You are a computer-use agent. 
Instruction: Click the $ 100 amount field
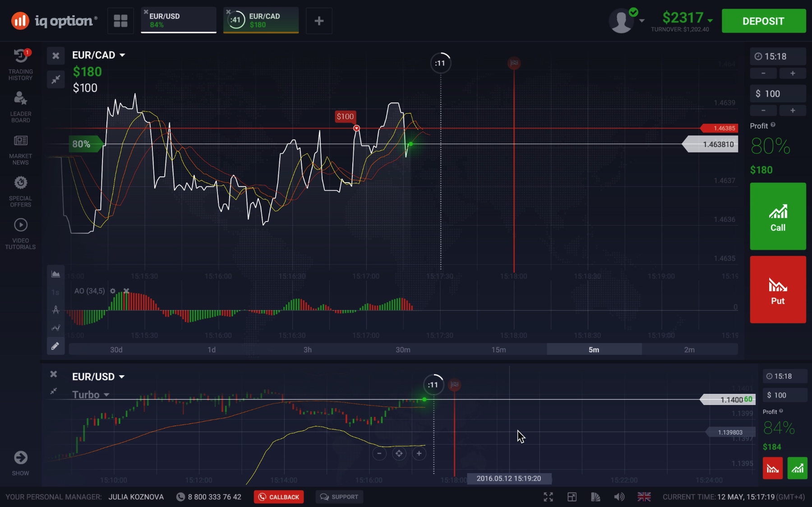[778, 94]
